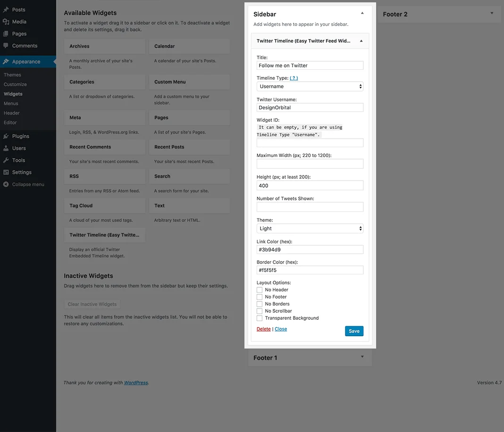Click the widget Title input field
This screenshot has width=504, height=432.
coord(310,66)
